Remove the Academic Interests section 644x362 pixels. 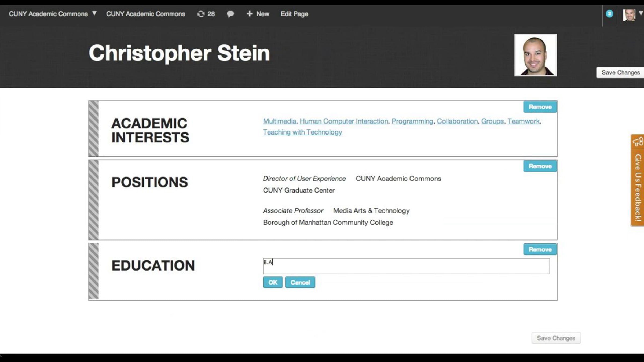pyautogui.click(x=540, y=107)
